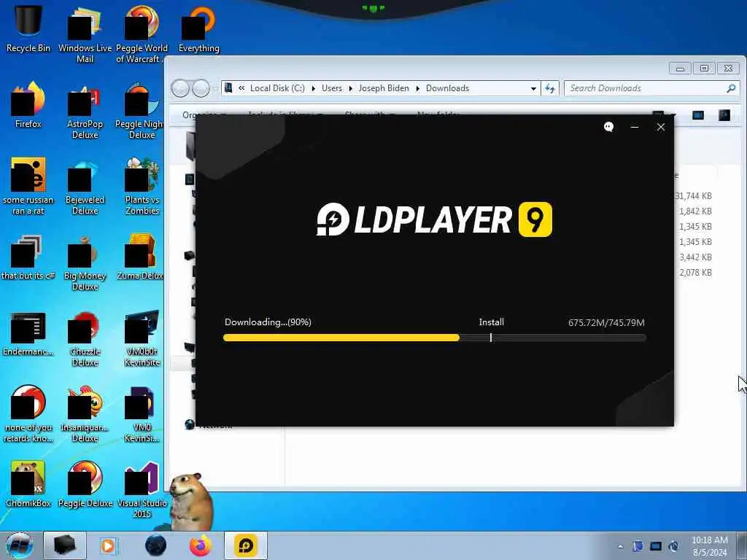Click the yellow download progress bar
This screenshot has width=747, height=560.
[341, 338]
